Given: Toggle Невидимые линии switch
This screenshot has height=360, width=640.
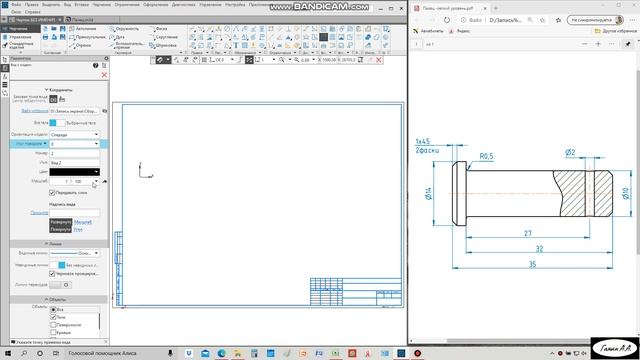Looking at the screenshot, I should (x=57, y=265).
